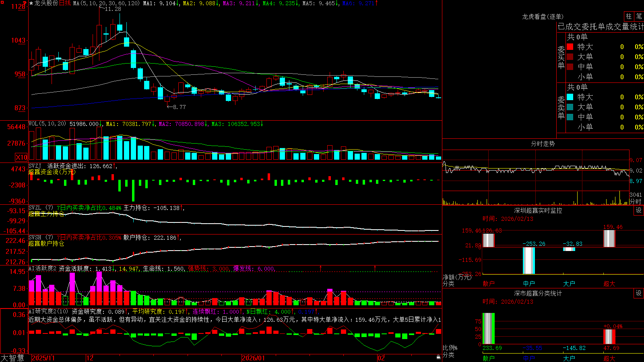Click the 深圳超赢实时监控 title
This screenshot has height=362, width=644.
click(x=538, y=210)
